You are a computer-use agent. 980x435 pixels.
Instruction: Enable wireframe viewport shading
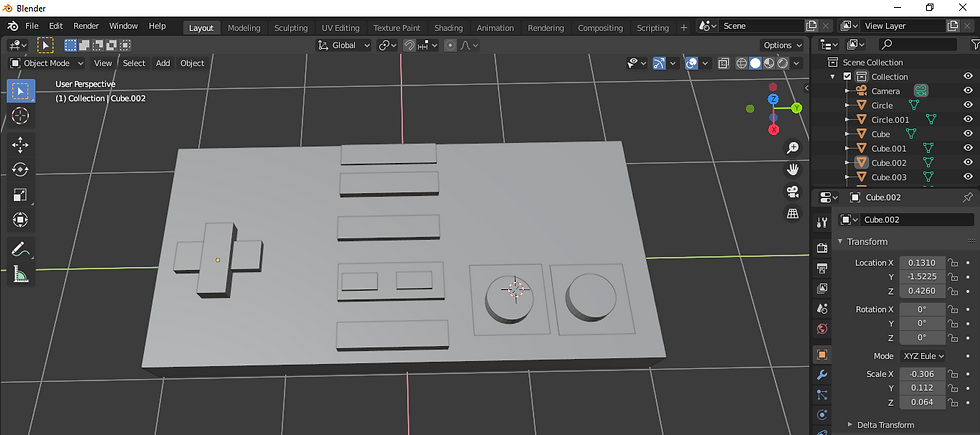click(x=742, y=63)
